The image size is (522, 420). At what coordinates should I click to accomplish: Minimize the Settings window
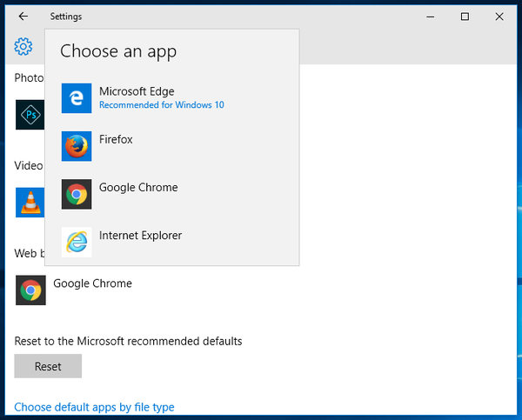431,17
